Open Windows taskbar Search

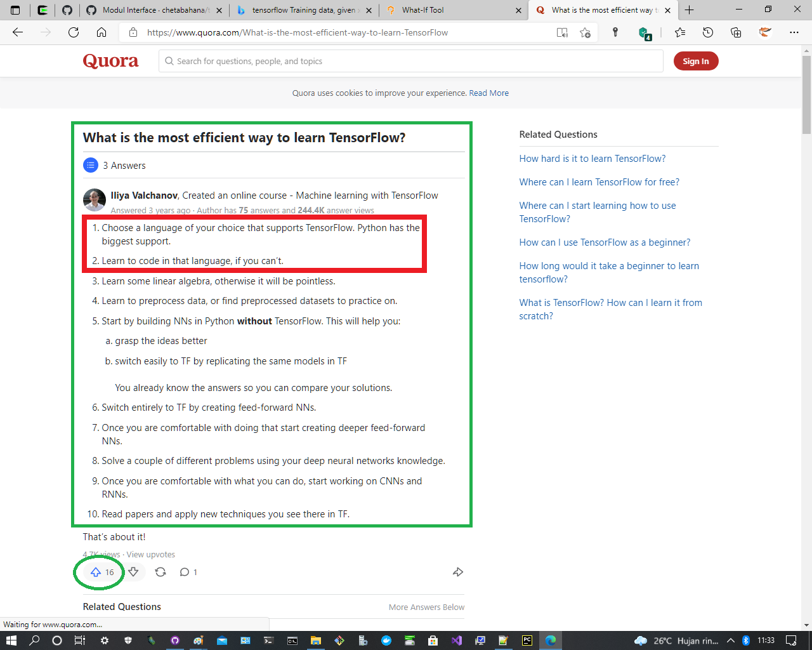pos(34,640)
